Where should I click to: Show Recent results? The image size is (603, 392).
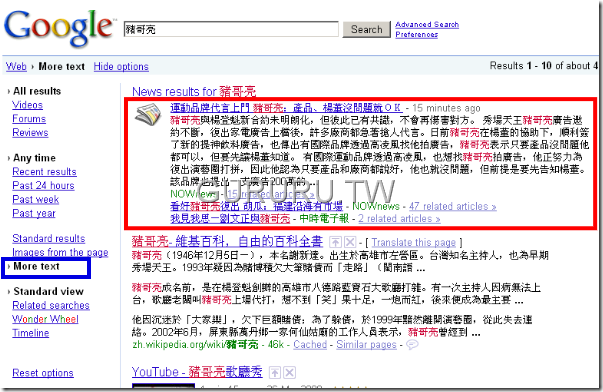click(x=44, y=172)
